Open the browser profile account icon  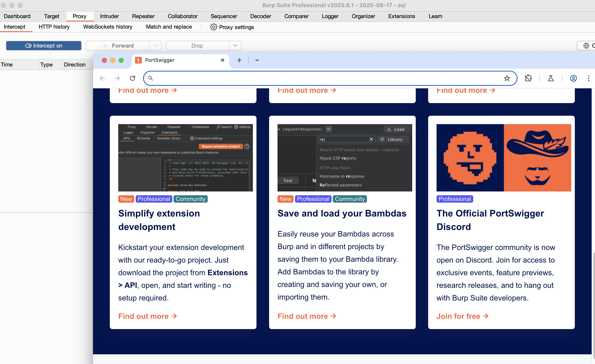click(573, 78)
